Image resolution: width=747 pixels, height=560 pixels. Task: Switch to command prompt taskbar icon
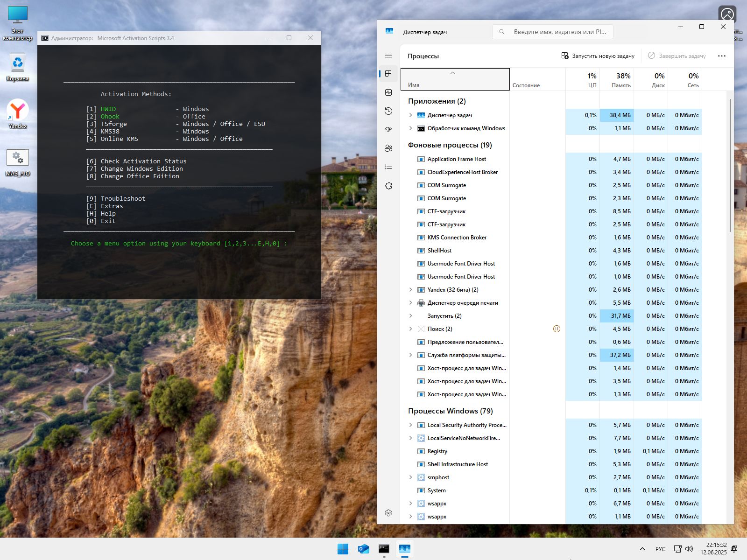384,549
